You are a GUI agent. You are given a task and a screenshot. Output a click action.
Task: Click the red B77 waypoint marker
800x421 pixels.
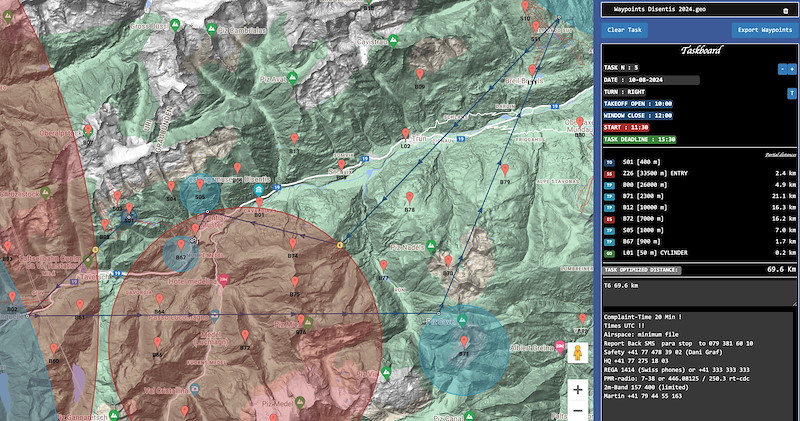[383, 265]
